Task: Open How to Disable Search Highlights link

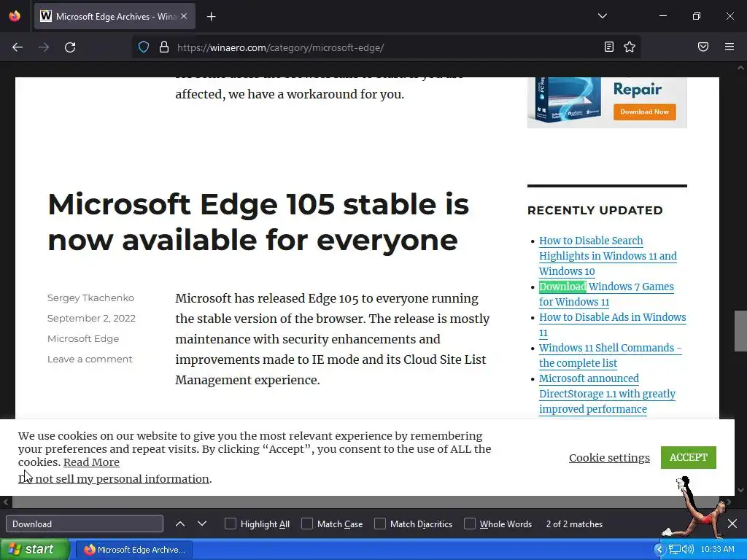Action: tap(608, 256)
